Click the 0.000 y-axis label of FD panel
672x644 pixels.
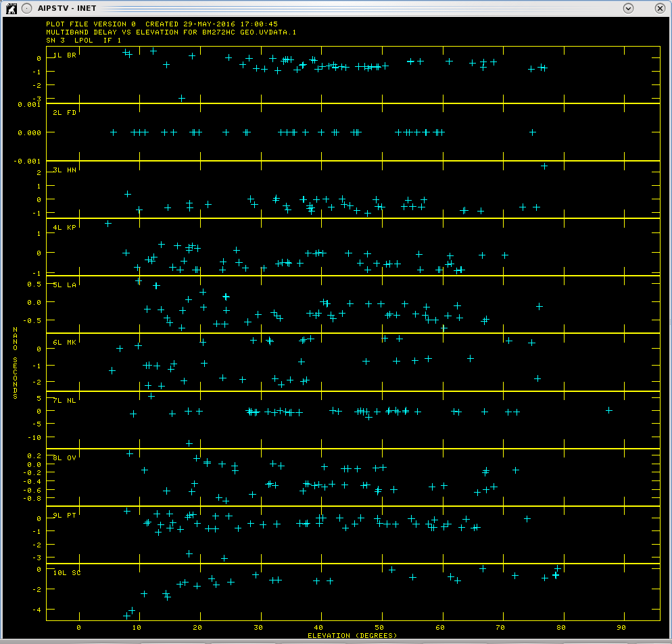[30, 133]
